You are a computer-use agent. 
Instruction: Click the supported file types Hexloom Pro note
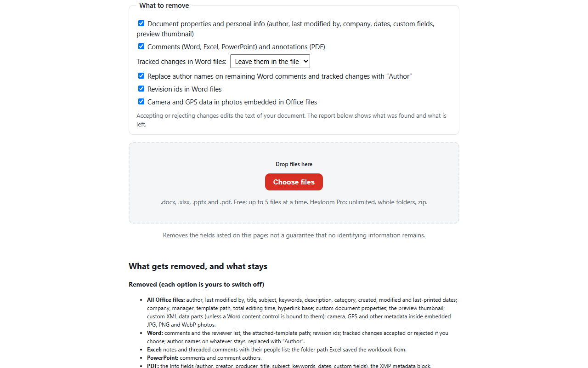(x=294, y=202)
